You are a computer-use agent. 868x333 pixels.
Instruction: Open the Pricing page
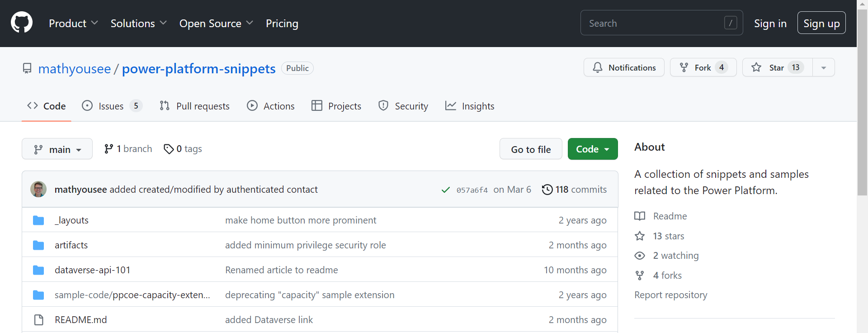[282, 23]
